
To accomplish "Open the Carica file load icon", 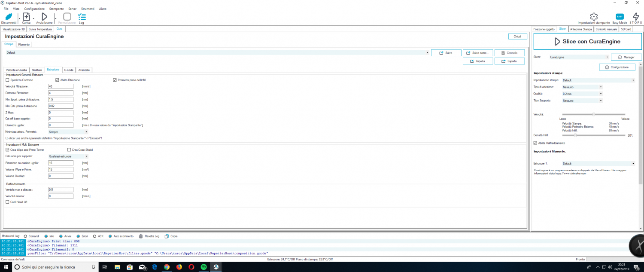I will pos(26,17).
